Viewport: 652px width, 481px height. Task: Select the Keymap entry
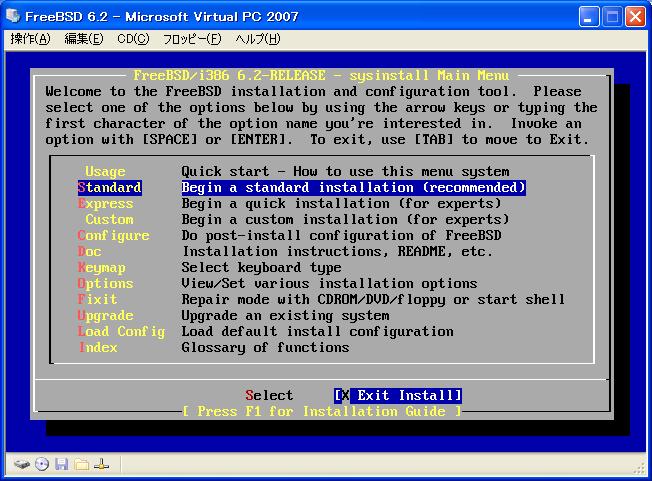(101, 267)
